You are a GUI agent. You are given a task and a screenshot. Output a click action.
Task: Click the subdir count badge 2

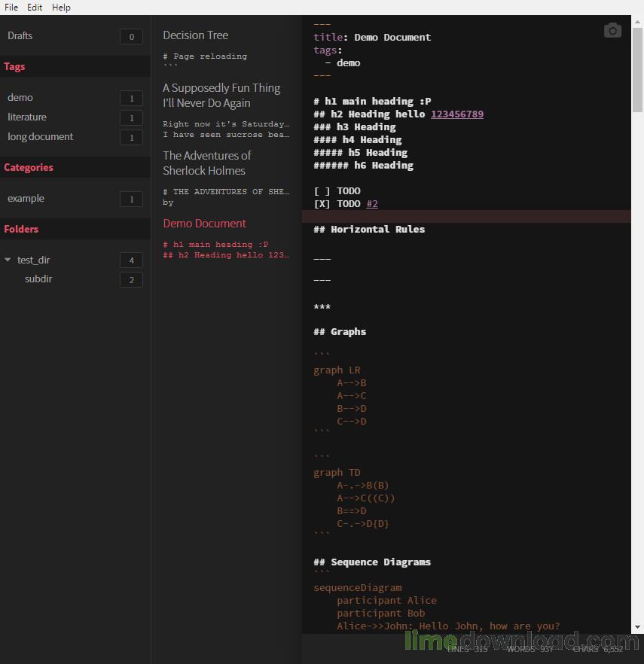pyautogui.click(x=131, y=280)
